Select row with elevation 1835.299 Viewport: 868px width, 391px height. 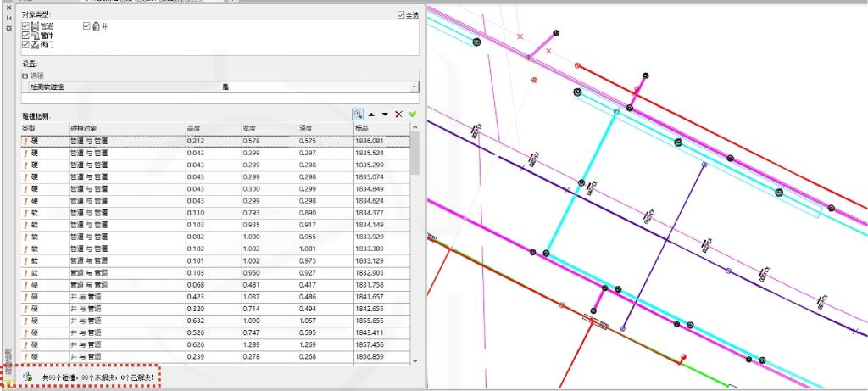click(216, 165)
